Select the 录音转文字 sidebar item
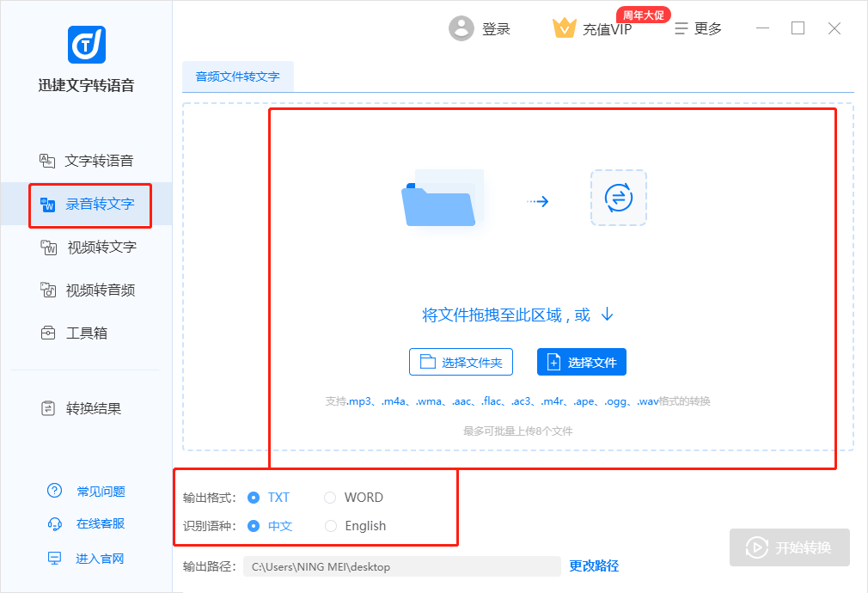The image size is (868, 593). coord(86,204)
